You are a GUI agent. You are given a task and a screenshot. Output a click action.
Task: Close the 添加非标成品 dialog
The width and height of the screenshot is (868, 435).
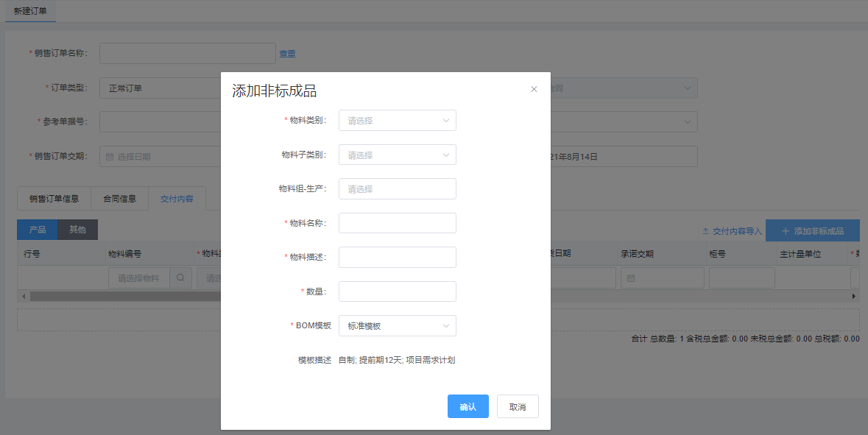(x=534, y=89)
